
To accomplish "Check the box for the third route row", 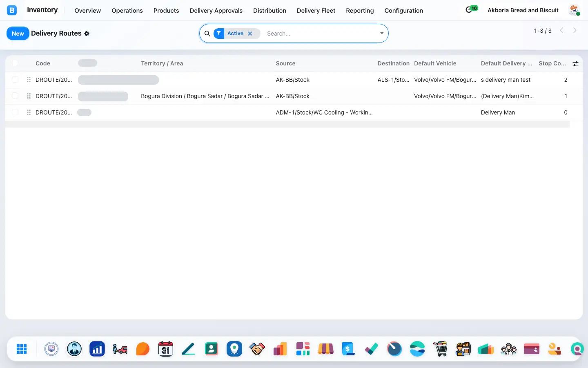I will (15, 112).
